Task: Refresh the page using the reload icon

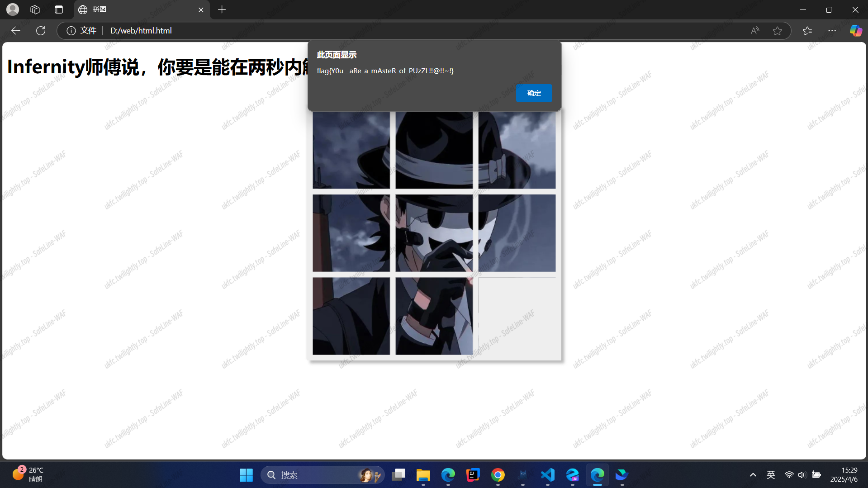Action: [x=41, y=31]
